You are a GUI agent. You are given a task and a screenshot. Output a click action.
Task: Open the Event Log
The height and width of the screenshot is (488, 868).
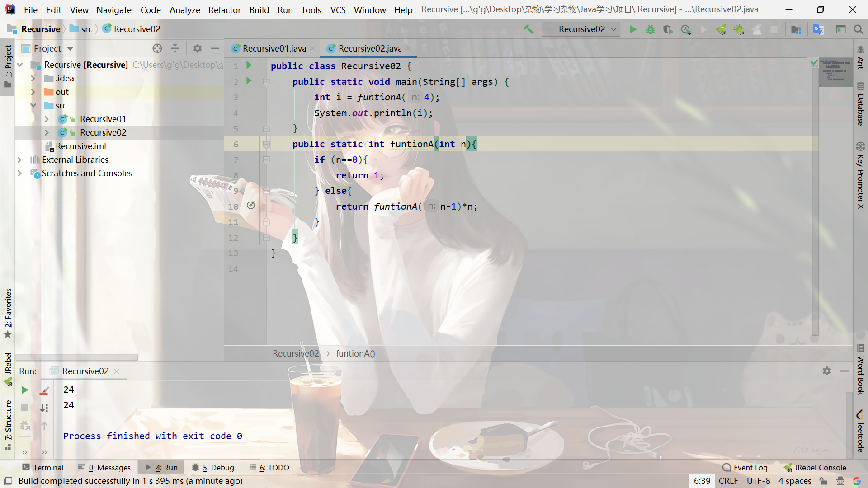click(745, 468)
